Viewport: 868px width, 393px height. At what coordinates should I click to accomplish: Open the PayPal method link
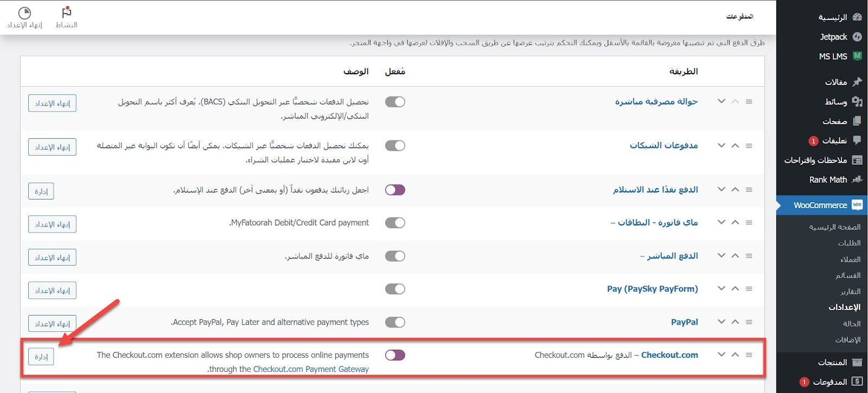(684, 322)
